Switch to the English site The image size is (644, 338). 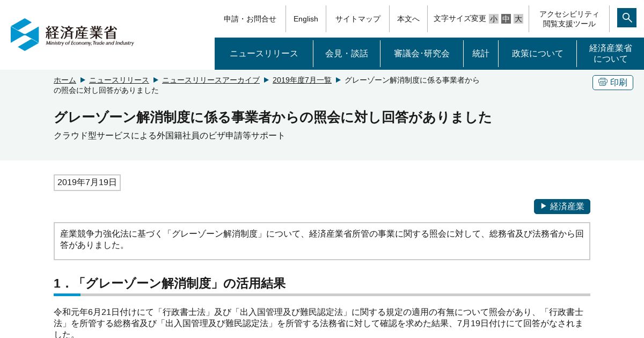[x=306, y=19]
